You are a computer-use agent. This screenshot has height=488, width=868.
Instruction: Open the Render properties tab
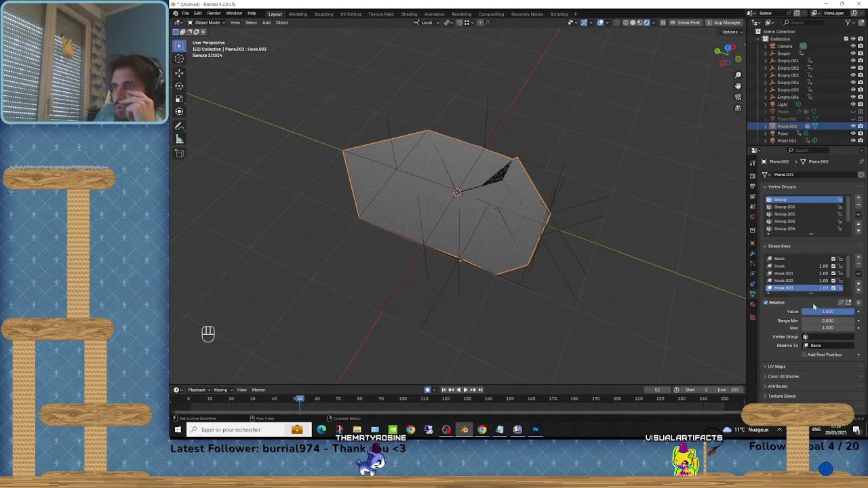tap(752, 176)
